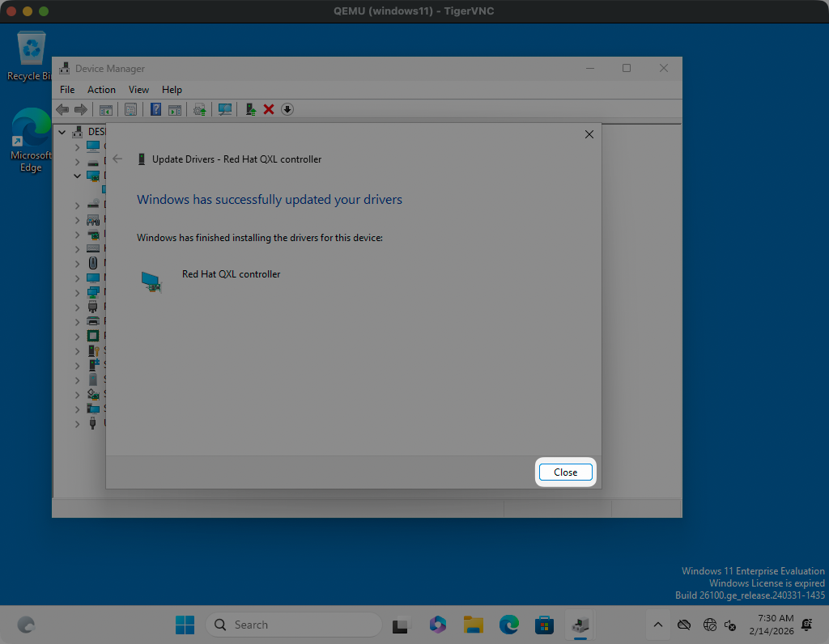Show hidden icons in the system tray
This screenshot has width=829, height=644.
(657, 625)
